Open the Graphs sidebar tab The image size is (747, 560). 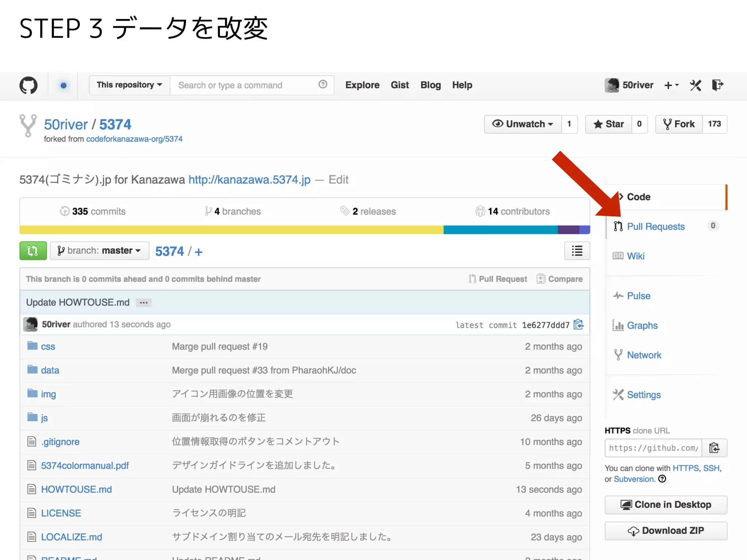click(x=642, y=325)
